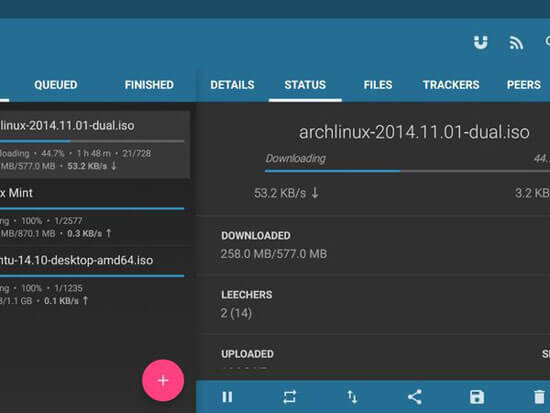Screen dimensions: 550x413
Task: Select the archlinux-2014.11.01-dual.iso list item
Action: tap(95, 145)
